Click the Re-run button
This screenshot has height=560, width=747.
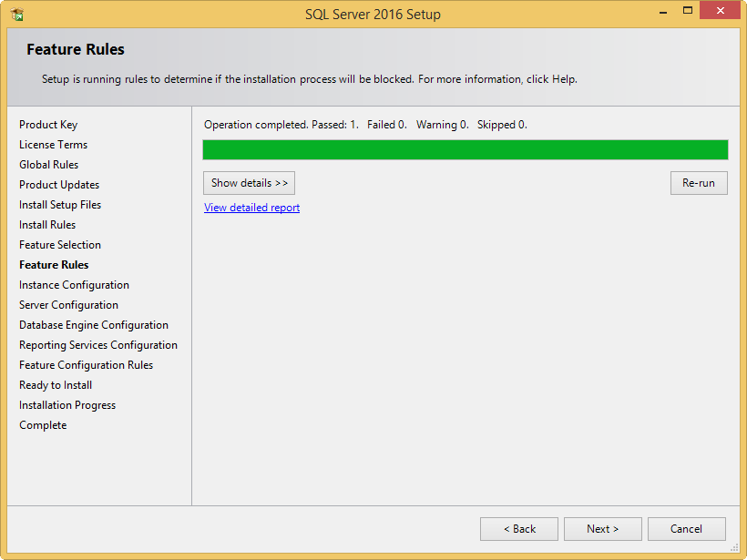(x=699, y=183)
